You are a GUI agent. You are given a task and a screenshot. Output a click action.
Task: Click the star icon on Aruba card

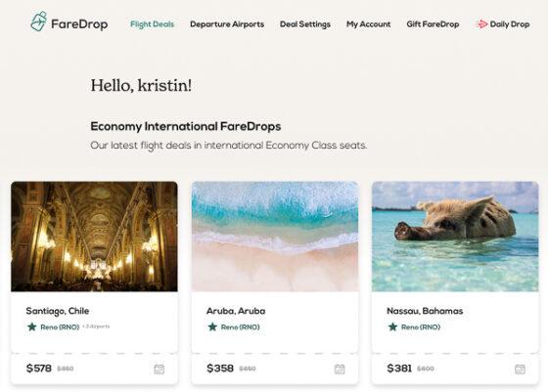(x=212, y=327)
